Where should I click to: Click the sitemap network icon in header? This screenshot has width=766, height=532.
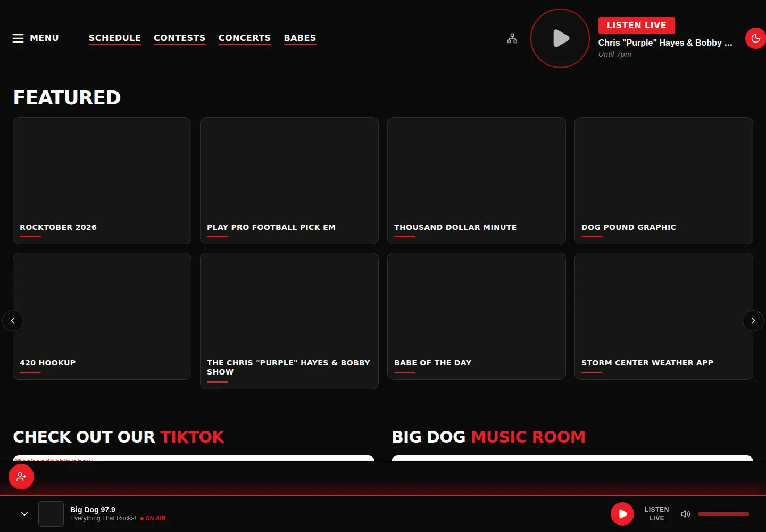click(512, 38)
